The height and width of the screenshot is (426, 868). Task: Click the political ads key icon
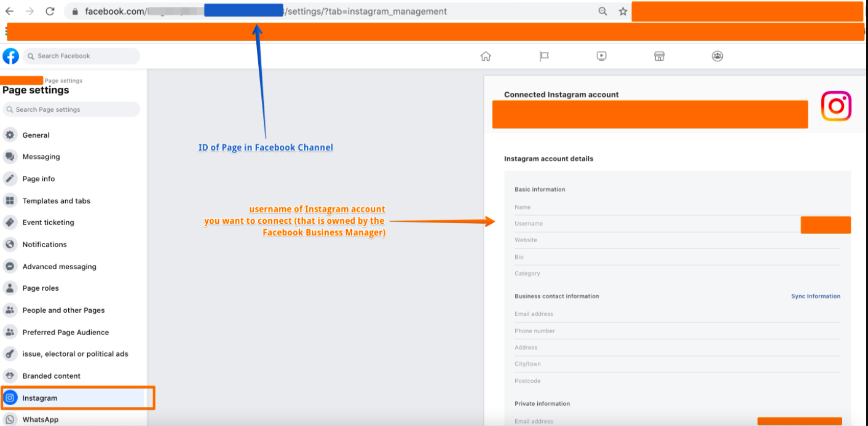coord(10,354)
